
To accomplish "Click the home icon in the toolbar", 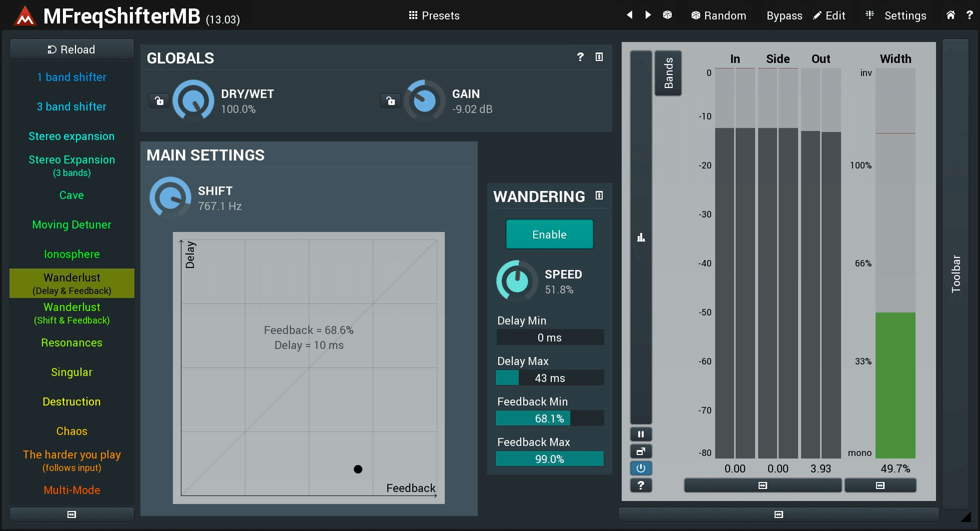I will pos(950,15).
